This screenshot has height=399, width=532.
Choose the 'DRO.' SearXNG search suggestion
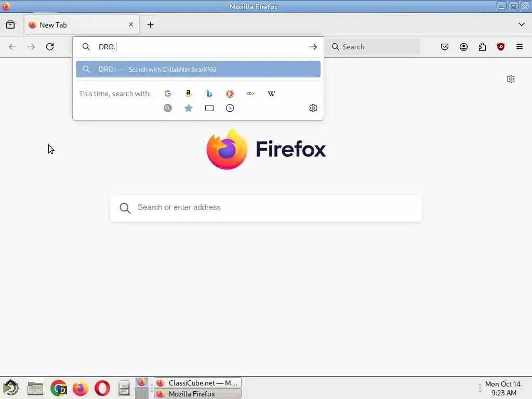198,69
